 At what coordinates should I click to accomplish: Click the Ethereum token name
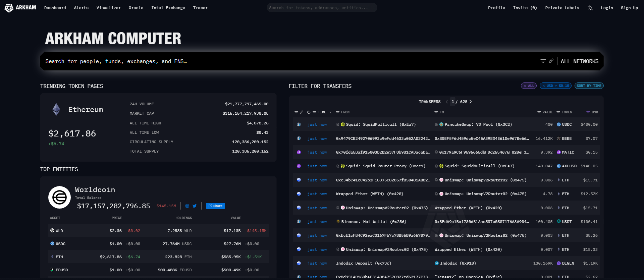coord(86,110)
